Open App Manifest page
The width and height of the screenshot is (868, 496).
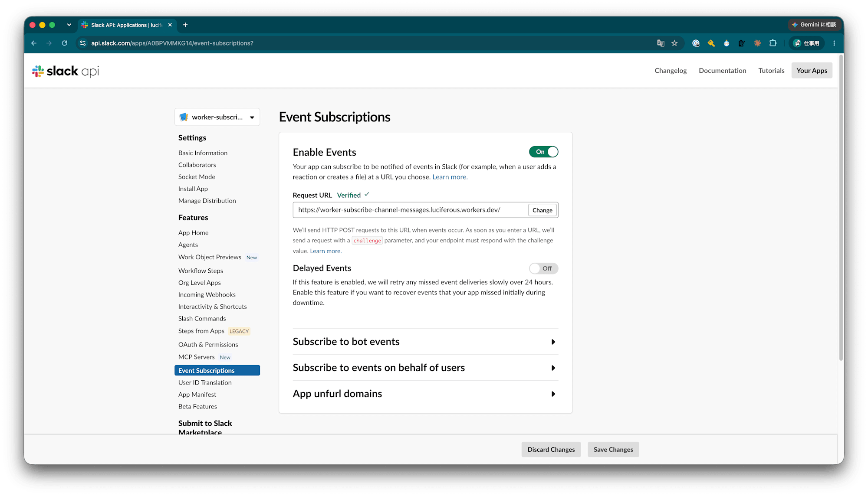click(197, 395)
